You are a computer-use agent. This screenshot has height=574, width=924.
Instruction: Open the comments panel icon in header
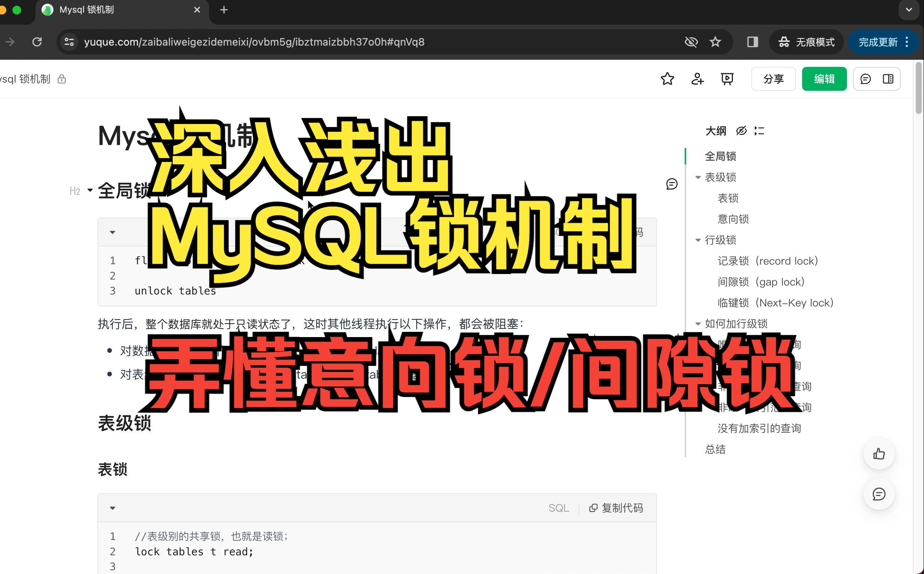point(866,79)
